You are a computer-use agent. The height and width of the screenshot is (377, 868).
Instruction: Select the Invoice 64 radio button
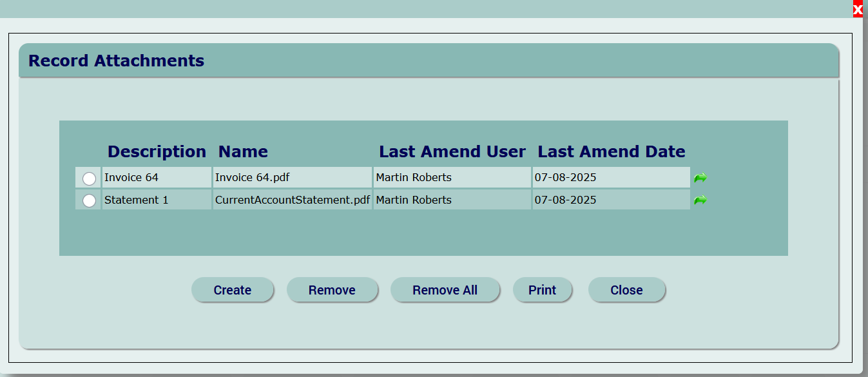[x=89, y=179]
